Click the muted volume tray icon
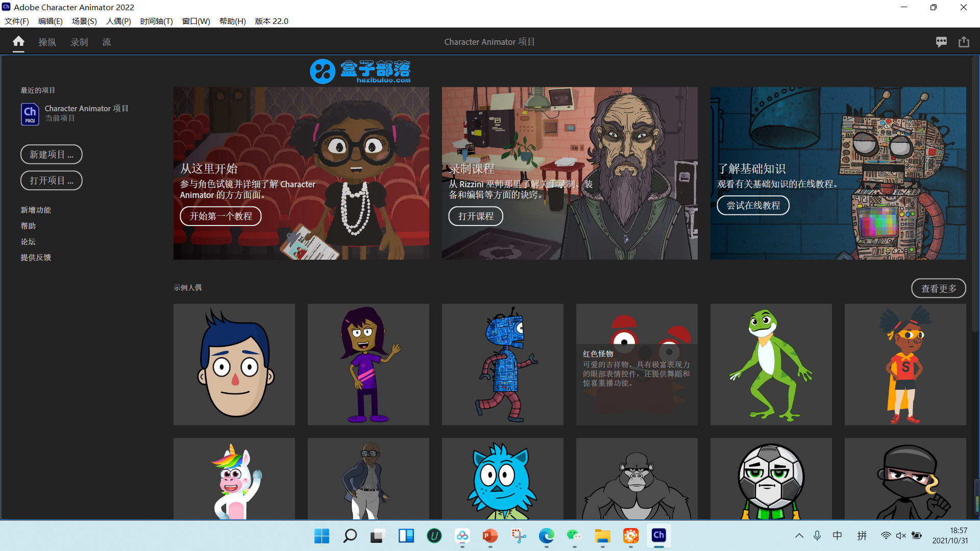 click(x=901, y=536)
